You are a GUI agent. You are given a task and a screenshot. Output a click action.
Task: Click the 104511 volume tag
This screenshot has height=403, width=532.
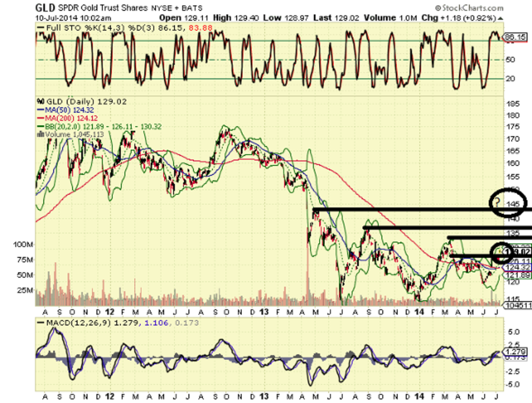coord(517,305)
